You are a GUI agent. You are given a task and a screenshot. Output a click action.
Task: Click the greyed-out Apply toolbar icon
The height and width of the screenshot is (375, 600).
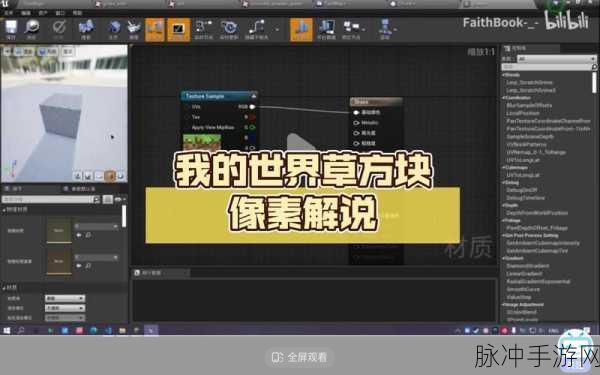pos(59,29)
